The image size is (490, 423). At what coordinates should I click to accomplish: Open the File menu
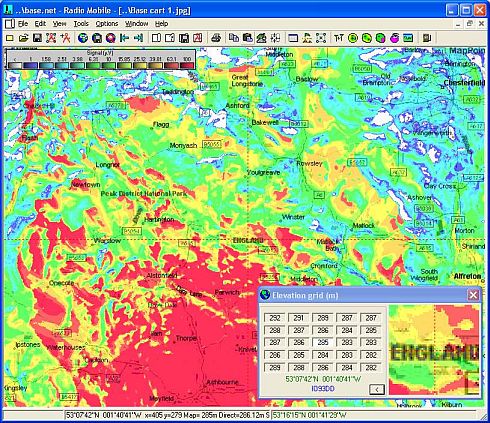pyautogui.click(x=23, y=24)
